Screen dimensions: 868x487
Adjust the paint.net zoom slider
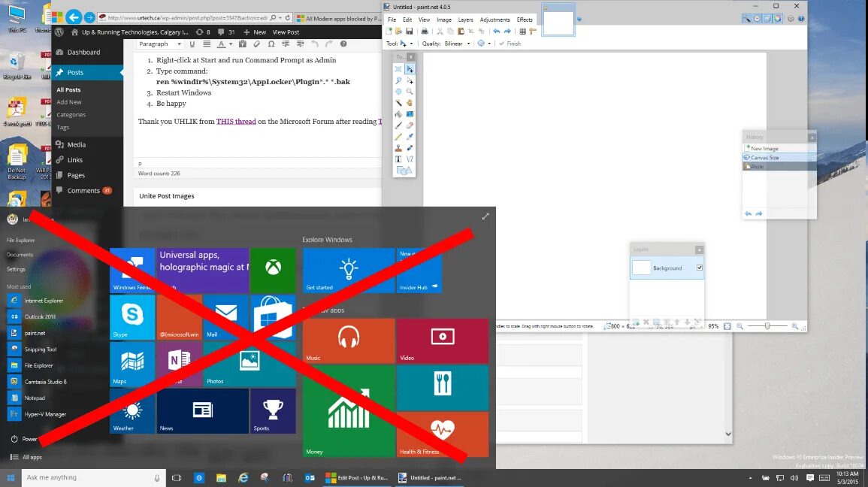tap(767, 326)
